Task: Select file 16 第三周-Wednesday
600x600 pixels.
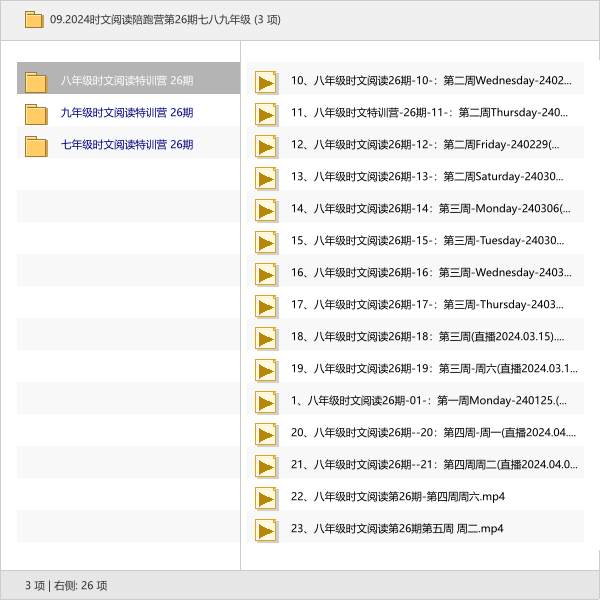Action: click(431, 273)
